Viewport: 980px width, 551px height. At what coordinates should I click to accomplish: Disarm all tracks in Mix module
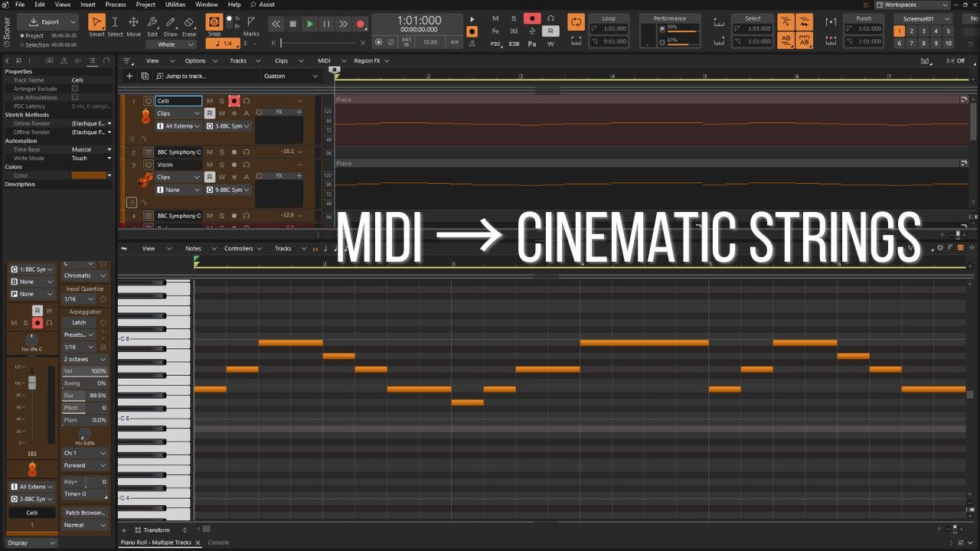point(532,18)
